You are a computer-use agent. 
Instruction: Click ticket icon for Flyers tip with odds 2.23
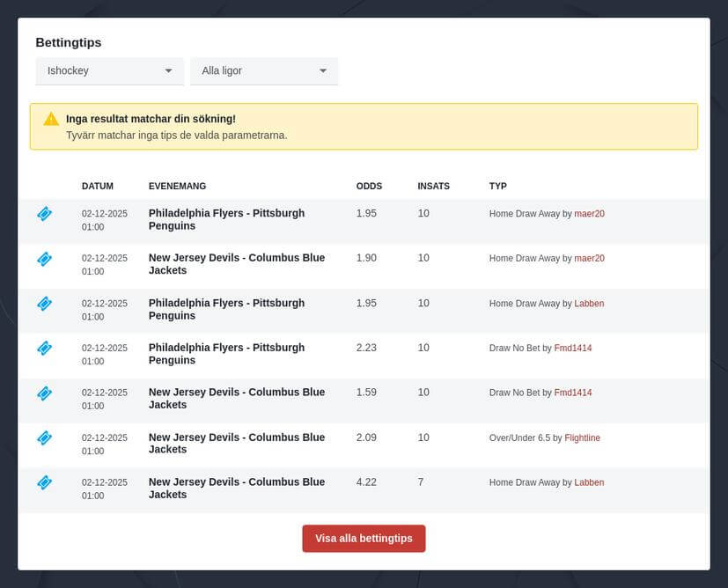click(44, 349)
